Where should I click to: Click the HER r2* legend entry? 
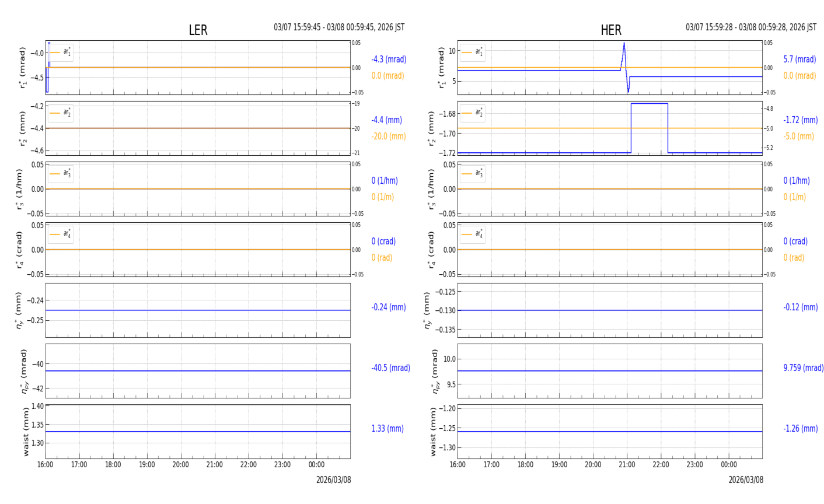coord(472,113)
